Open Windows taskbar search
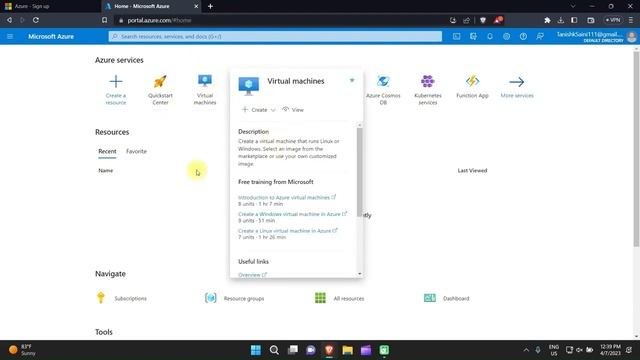The image size is (640, 360). (x=274, y=350)
